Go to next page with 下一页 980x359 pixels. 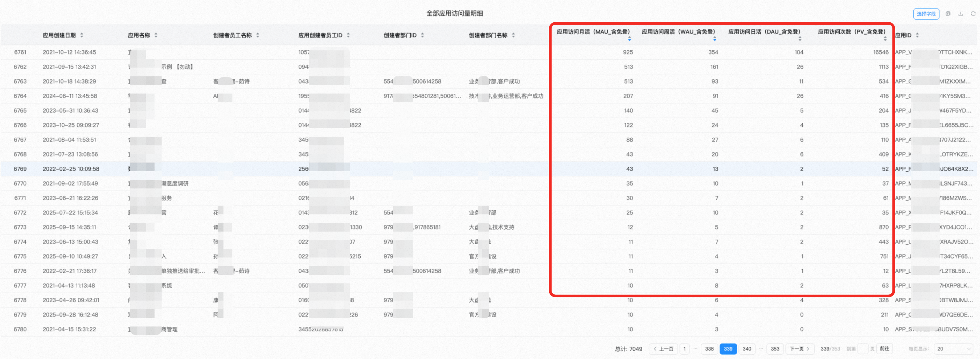tap(799, 349)
